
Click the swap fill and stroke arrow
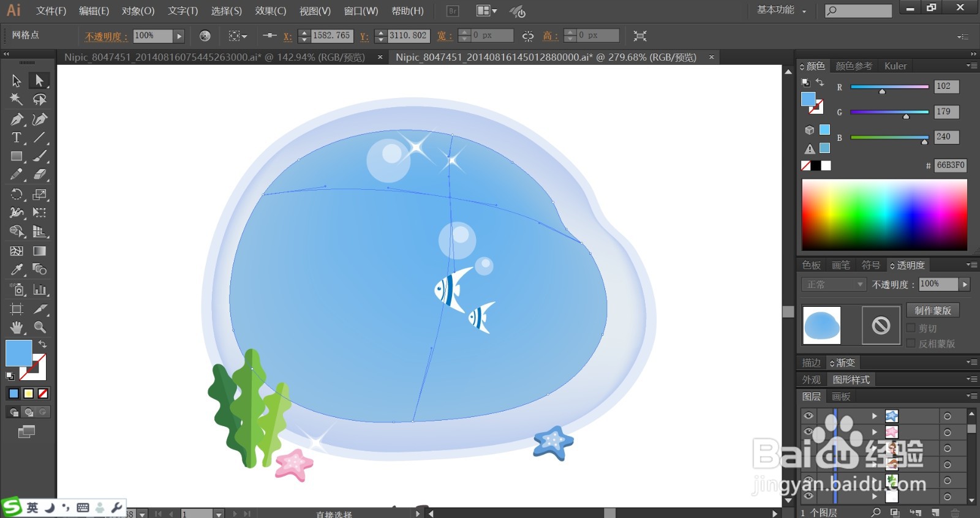(x=42, y=344)
